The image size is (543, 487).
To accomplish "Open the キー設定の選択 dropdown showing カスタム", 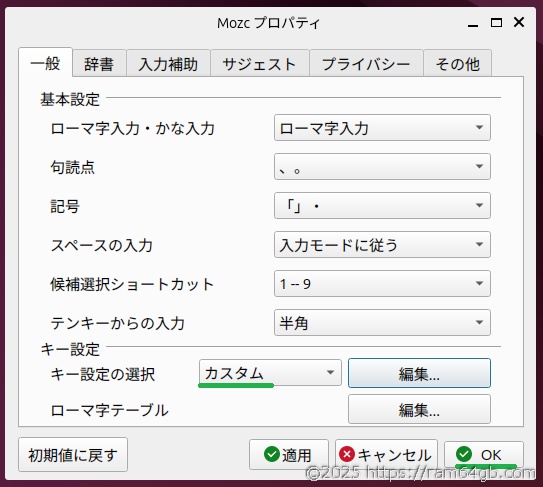I will coord(270,373).
